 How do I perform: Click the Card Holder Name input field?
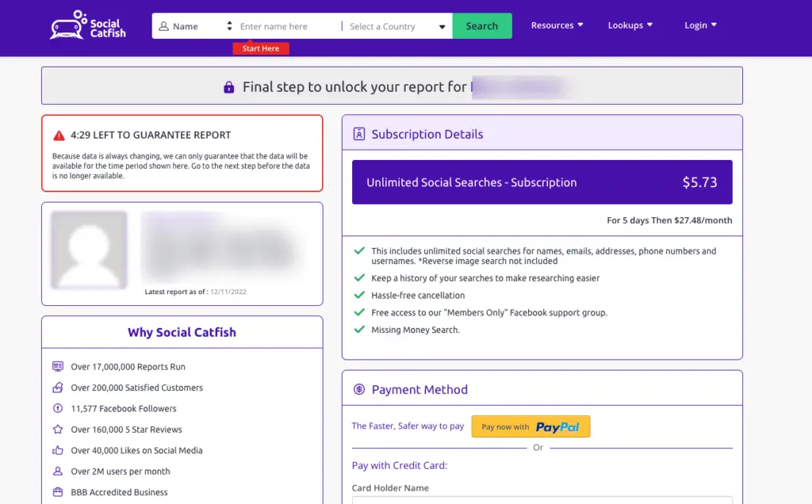tap(542, 500)
